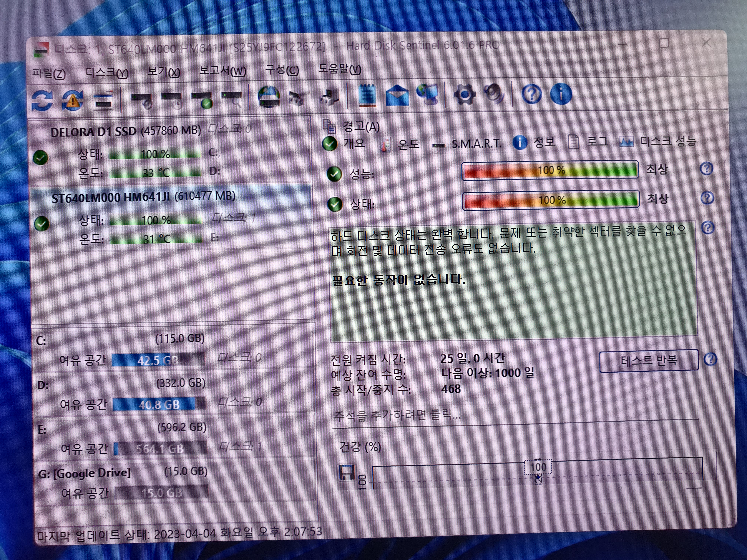The width and height of the screenshot is (747, 560).
Task: Open the 구성(C) menu
Action: 282,70
